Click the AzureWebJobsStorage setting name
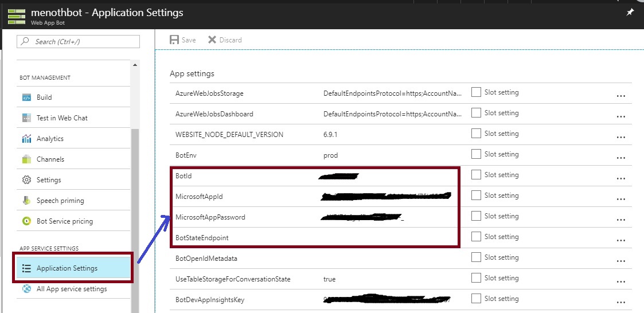This screenshot has height=313, width=644. click(x=209, y=93)
